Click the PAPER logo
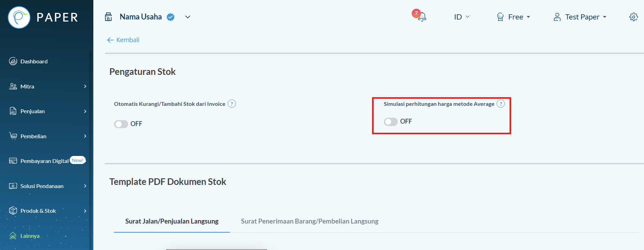 [43, 17]
